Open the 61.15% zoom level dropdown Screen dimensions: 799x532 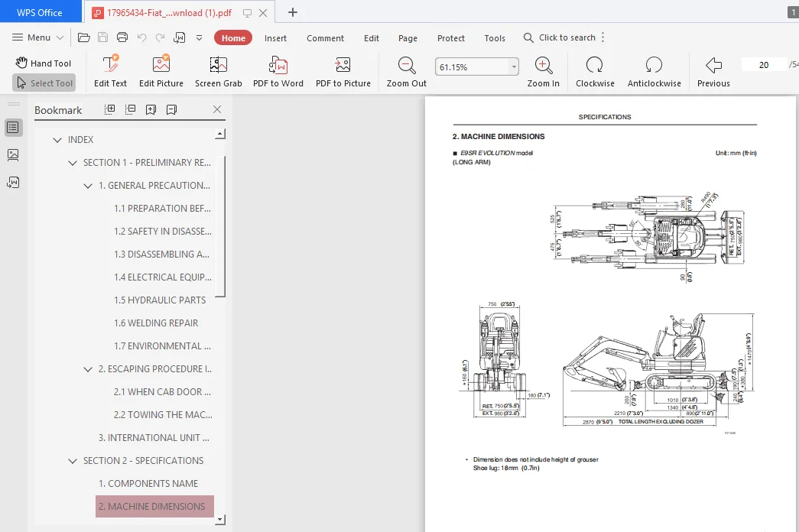click(514, 66)
